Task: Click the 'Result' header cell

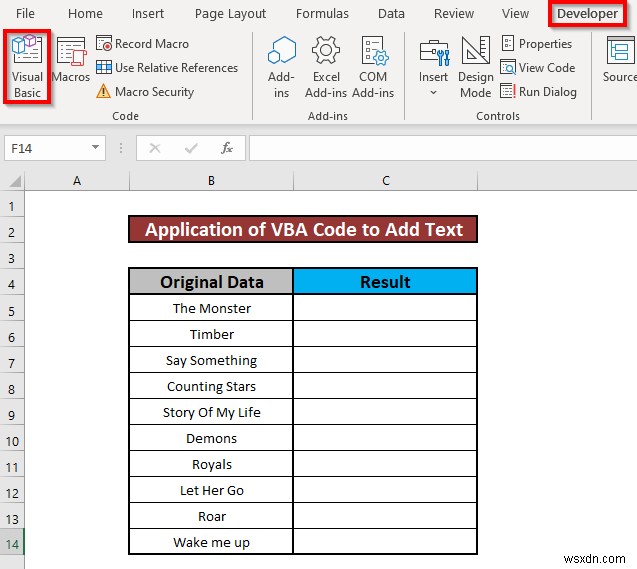Action: pos(385,281)
